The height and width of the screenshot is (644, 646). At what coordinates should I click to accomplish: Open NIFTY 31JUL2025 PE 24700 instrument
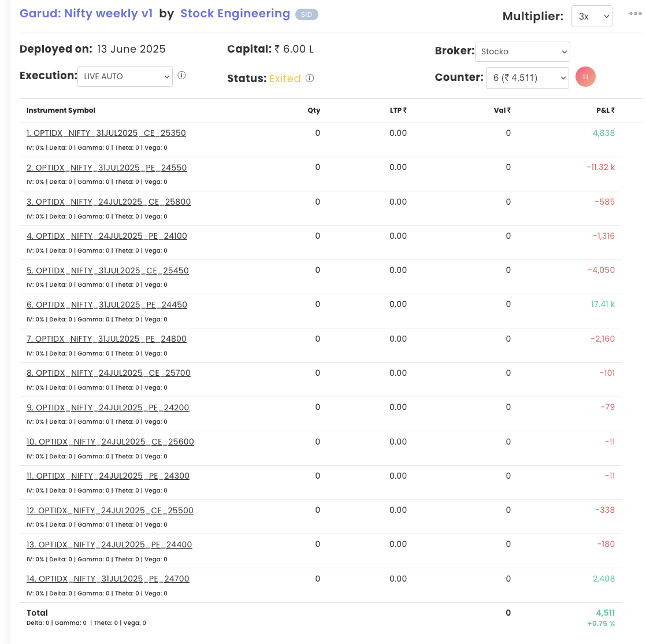(x=108, y=579)
